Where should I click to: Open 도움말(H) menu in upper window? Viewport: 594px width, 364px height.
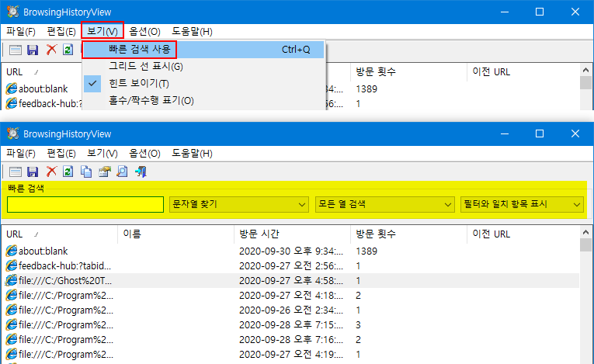[192, 32]
